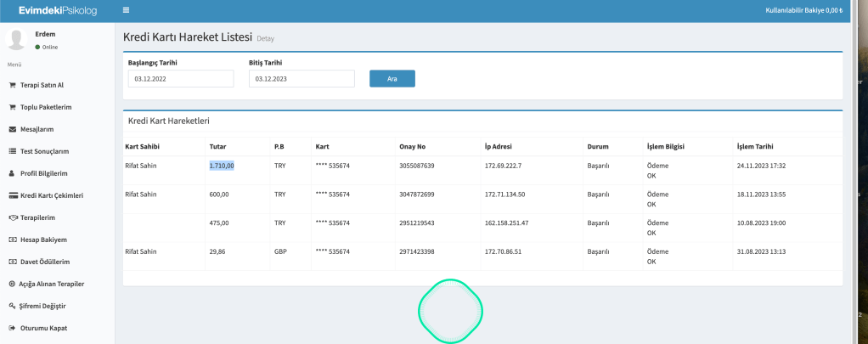Image resolution: width=868 pixels, height=344 pixels.
Task: Click the money icon beside Davet Ödüllerim
Action: point(13,262)
